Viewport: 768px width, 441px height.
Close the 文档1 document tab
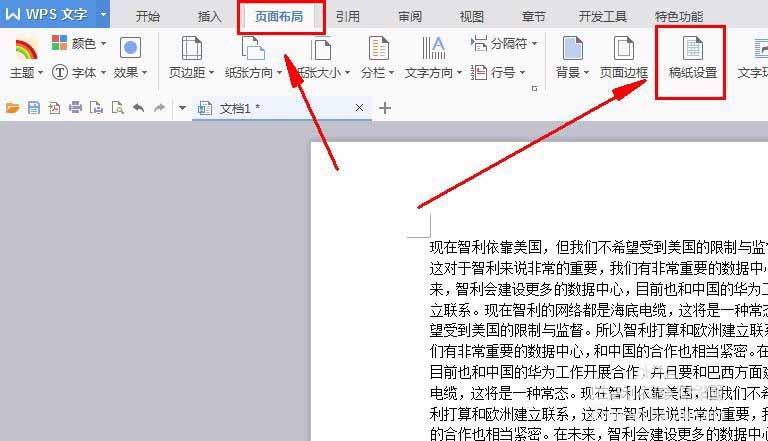(x=360, y=107)
